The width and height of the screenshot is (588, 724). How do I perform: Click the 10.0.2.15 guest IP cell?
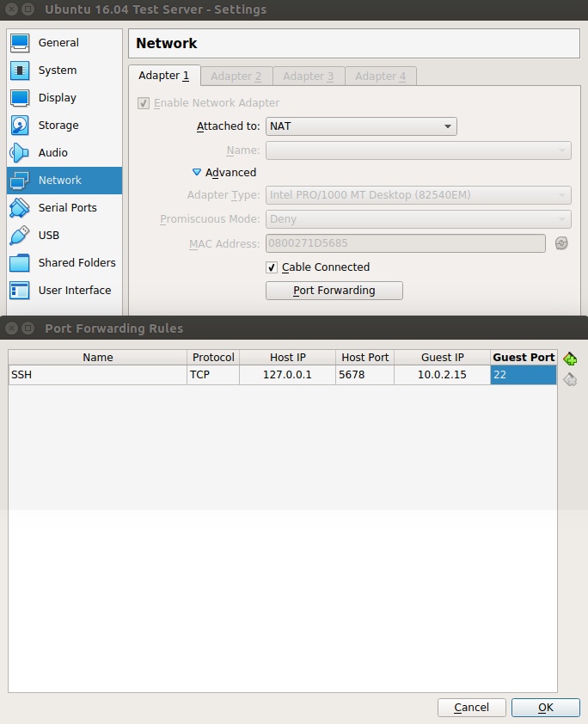point(442,375)
